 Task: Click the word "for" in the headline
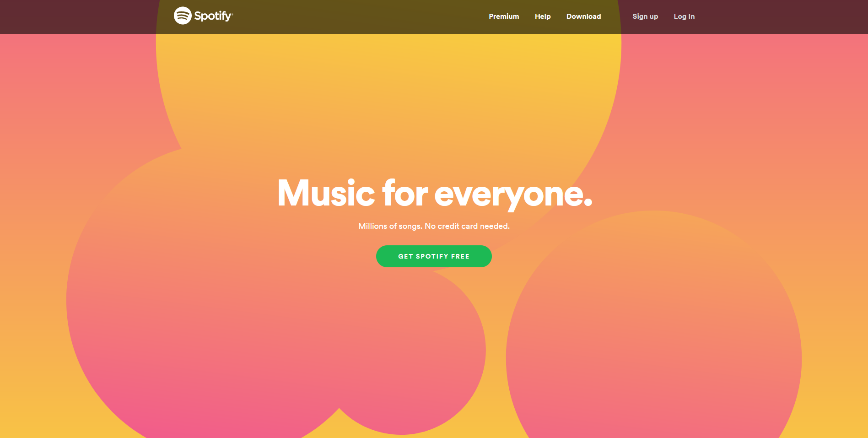(x=405, y=193)
